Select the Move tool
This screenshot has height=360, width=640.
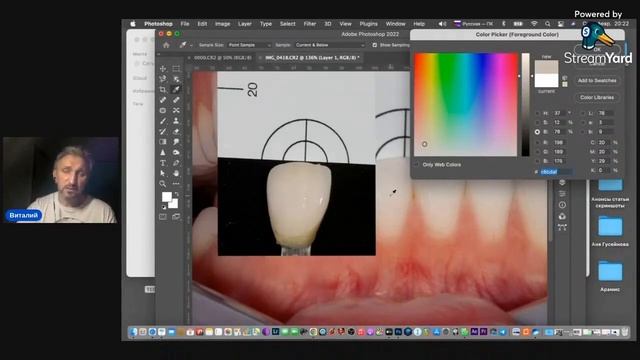click(x=163, y=69)
